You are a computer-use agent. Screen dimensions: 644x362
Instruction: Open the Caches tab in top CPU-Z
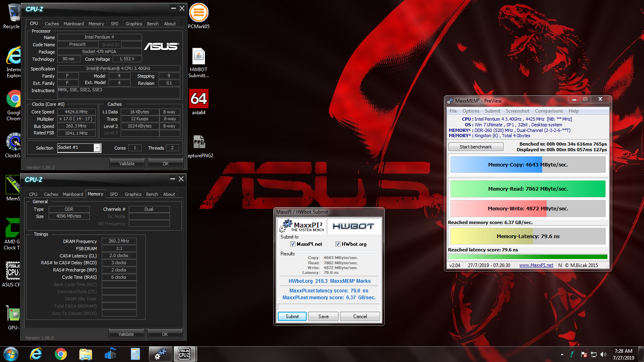click(52, 24)
